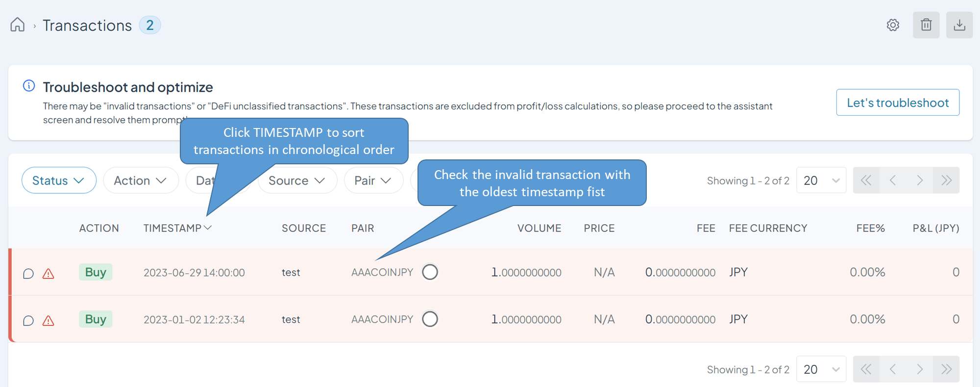
Task: Click the warning triangle on the 2023-01-02 row
Action: click(48, 320)
